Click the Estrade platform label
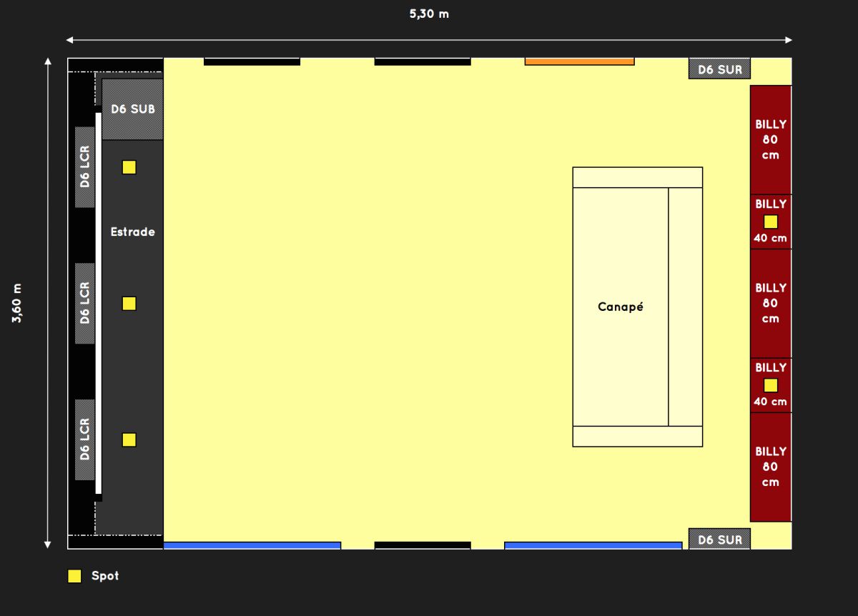The width and height of the screenshot is (858, 616). pyautogui.click(x=132, y=232)
